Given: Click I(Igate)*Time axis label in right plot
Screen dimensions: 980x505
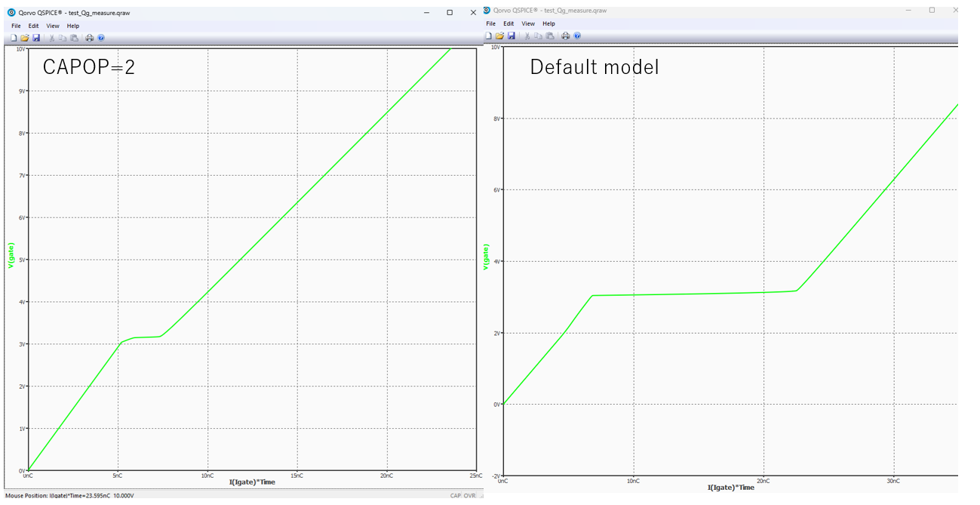Looking at the screenshot, I should point(730,488).
